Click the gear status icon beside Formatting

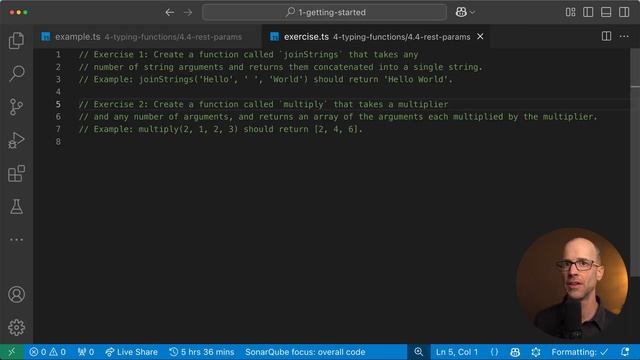tap(536, 352)
